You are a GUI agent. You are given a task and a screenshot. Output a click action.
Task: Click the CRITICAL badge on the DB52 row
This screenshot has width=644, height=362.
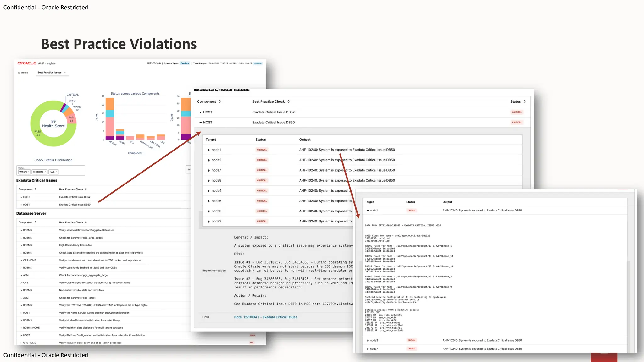(517, 112)
